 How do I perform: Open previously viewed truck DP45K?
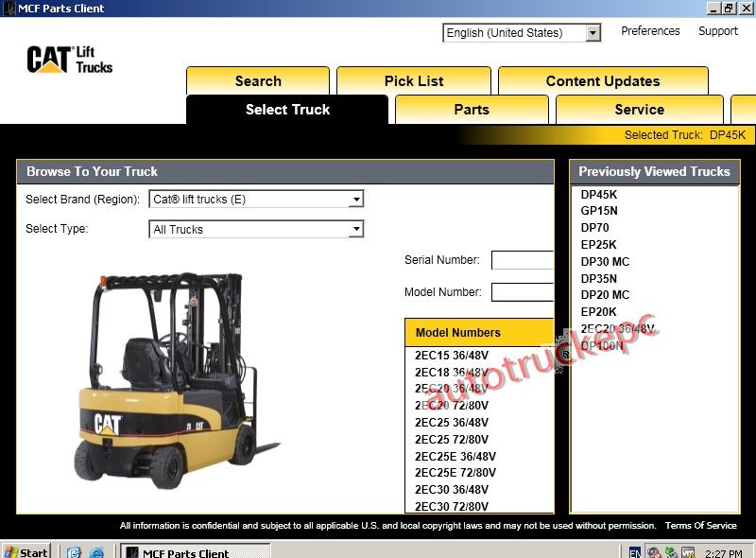coord(598,195)
